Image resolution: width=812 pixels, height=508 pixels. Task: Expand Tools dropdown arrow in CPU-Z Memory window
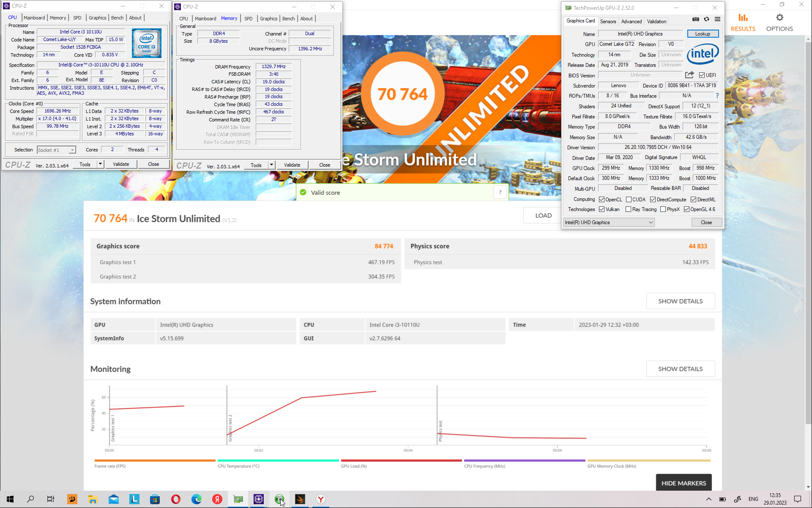[271, 165]
